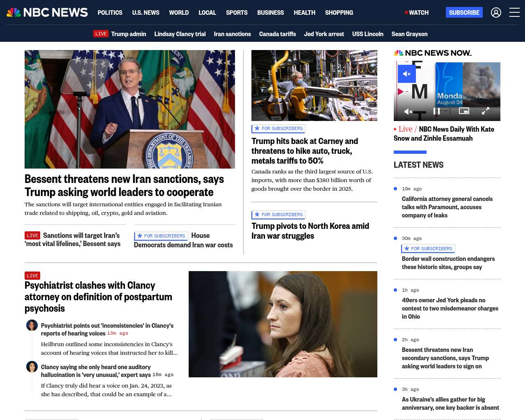Open the Iran sanctions topic

232,34
